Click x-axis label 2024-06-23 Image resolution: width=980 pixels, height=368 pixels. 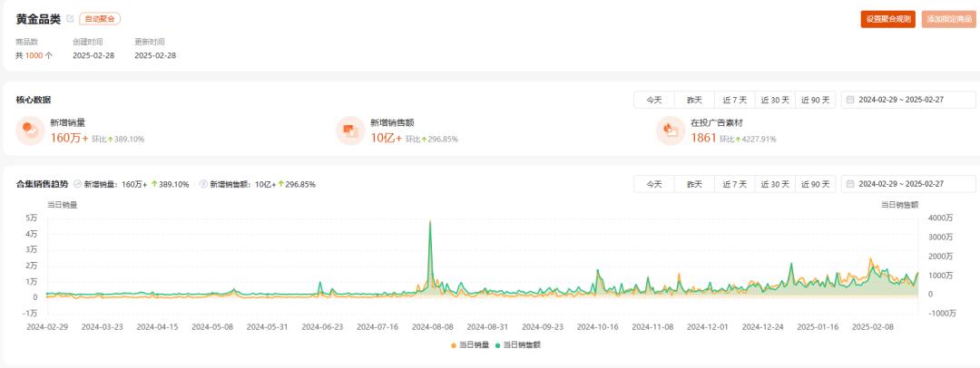[322, 326]
